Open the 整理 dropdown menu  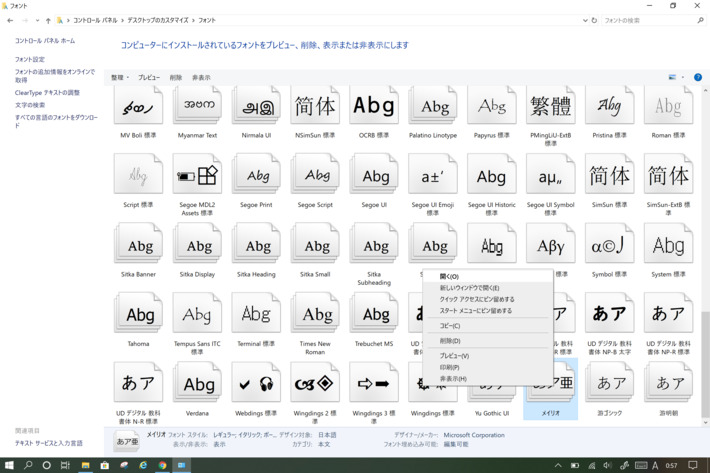pyautogui.click(x=120, y=77)
